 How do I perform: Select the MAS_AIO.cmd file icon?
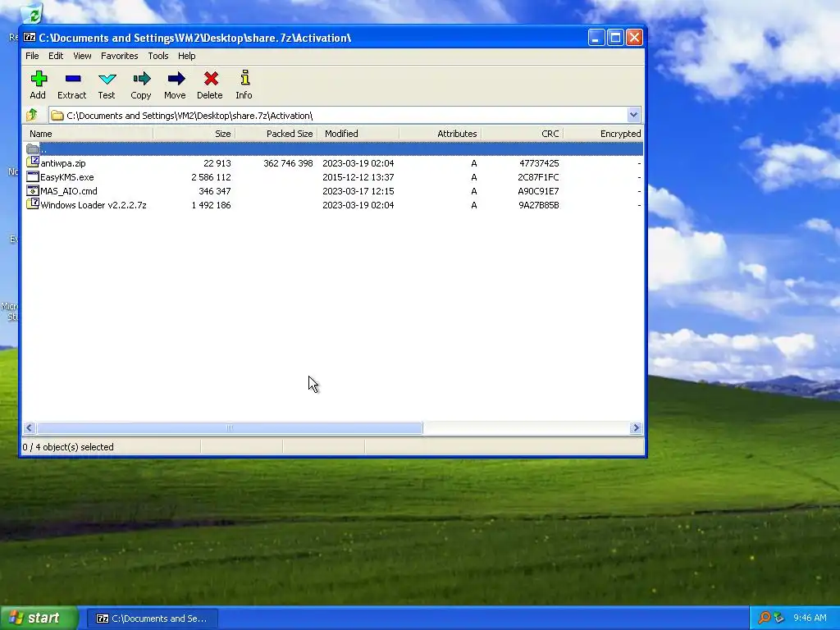(33, 190)
